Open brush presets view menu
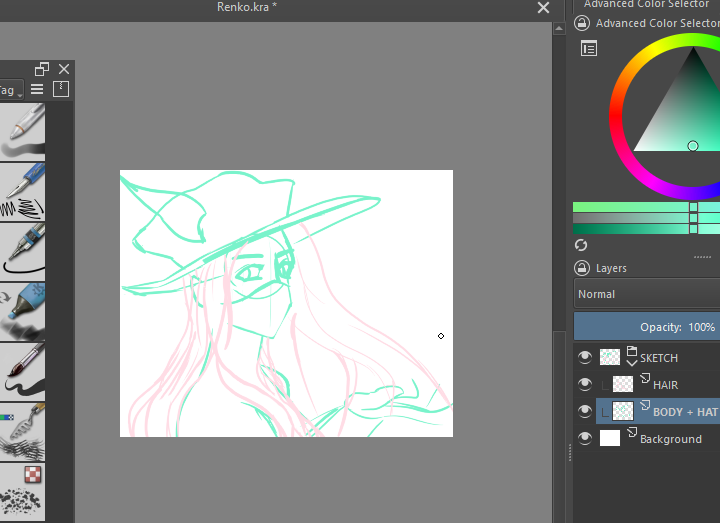This screenshot has width=720, height=523. pyautogui.click(x=37, y=89)
